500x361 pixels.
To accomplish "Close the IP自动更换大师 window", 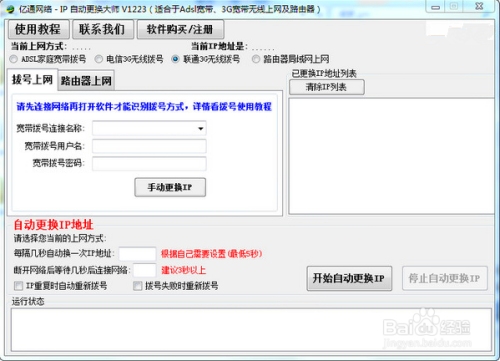I will 479,6.
